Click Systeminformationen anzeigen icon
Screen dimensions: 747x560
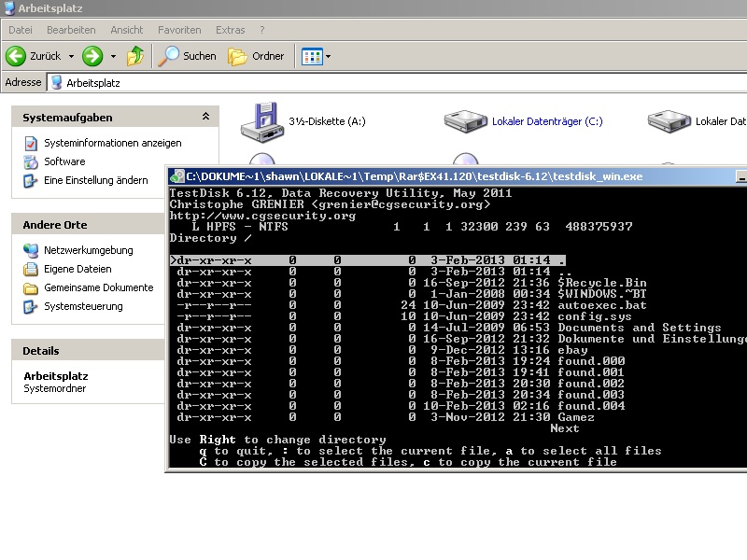pyautogui.click(x=31, y=144)
